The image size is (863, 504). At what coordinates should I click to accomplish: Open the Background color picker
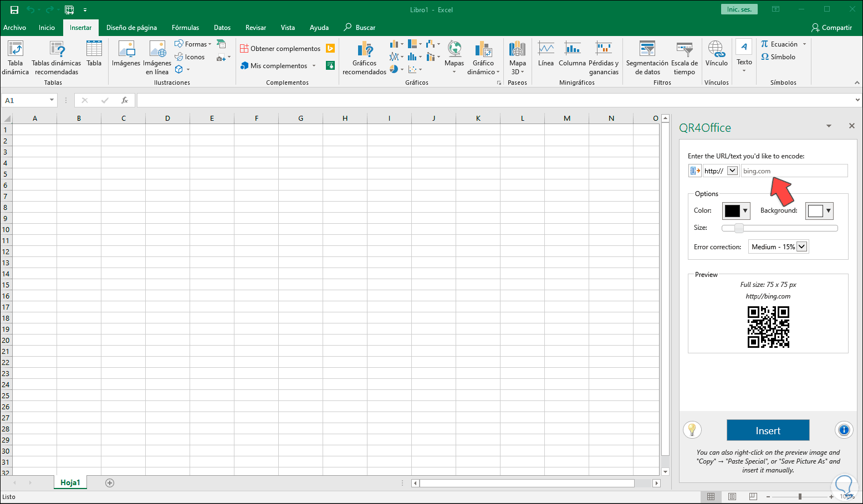(x=819, y=210)
